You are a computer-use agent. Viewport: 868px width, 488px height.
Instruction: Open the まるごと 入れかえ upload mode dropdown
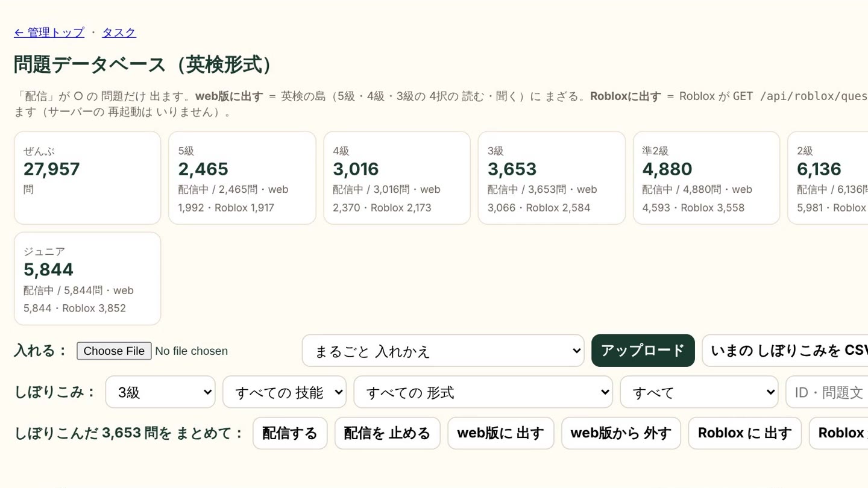443,351
